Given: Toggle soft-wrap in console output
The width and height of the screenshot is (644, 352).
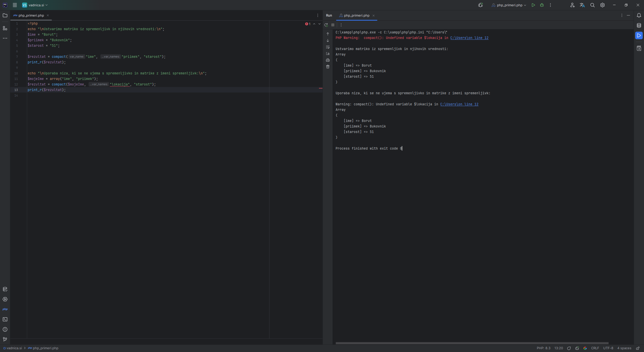Looking at the screenshot, I should click(328, 47).
